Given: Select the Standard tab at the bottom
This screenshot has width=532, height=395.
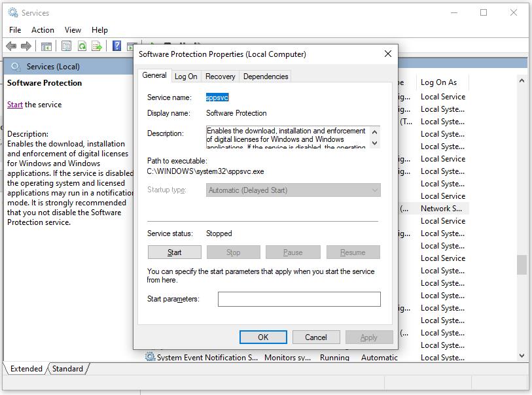Looking at the screenshot, I should (x=67, y=369).
